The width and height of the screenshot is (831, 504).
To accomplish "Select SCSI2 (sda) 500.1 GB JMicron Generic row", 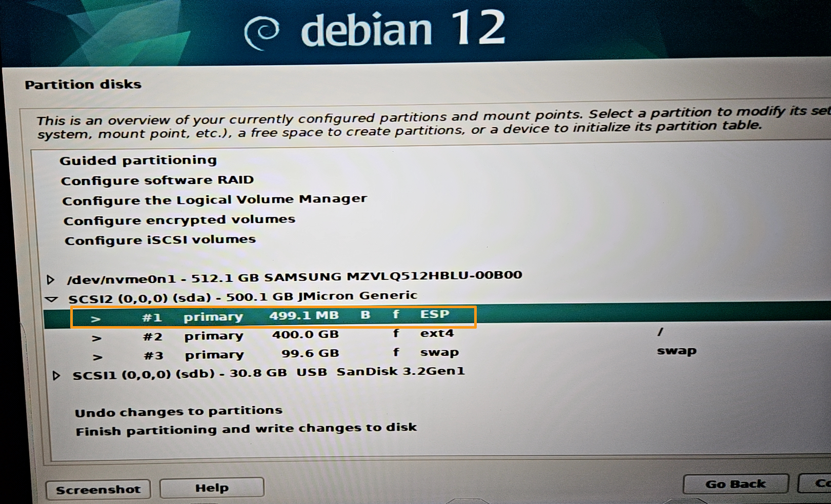I will 242,297.
